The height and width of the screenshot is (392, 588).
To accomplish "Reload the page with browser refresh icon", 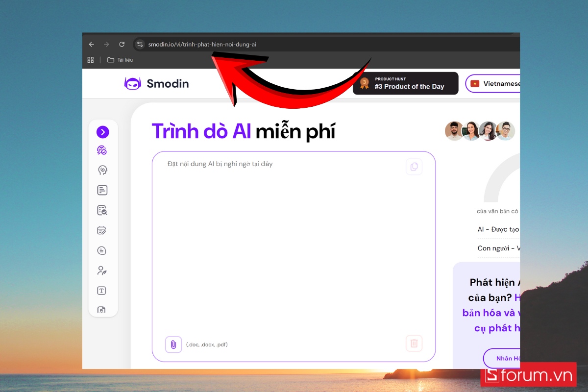I will pyautogui.click(x=122, y=44).
